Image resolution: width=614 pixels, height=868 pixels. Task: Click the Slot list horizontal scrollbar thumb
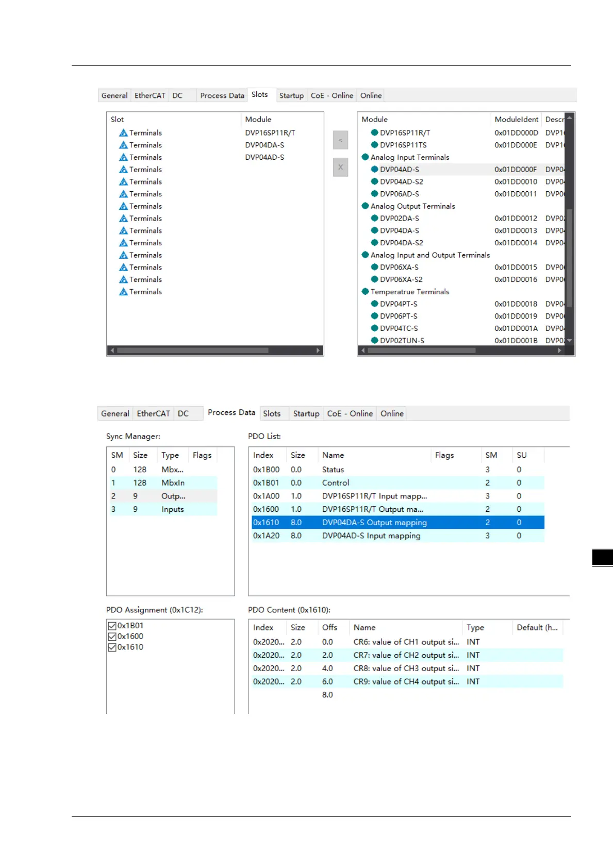(193, 350)
